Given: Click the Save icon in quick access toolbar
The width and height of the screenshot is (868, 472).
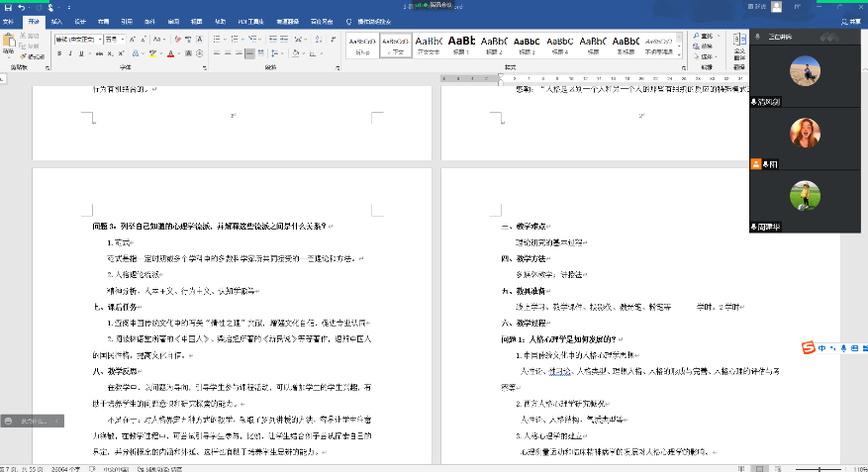Looking at the screenshot, I should (7, 7).
